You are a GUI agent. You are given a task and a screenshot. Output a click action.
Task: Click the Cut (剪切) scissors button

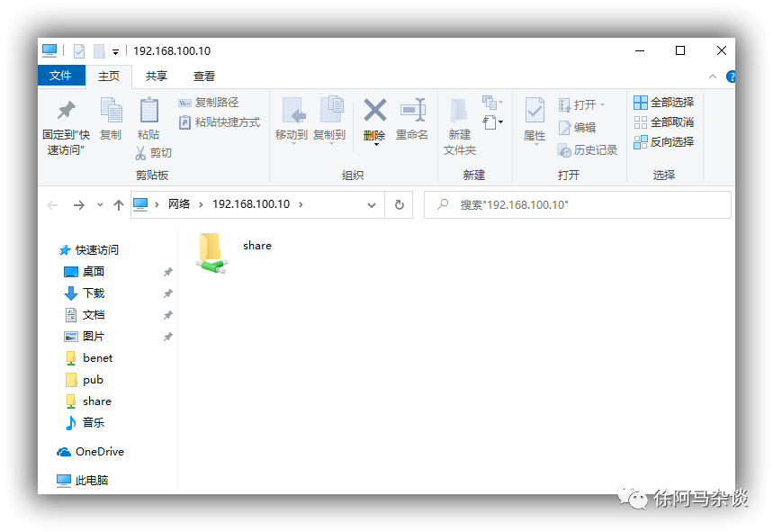[153, 153]
